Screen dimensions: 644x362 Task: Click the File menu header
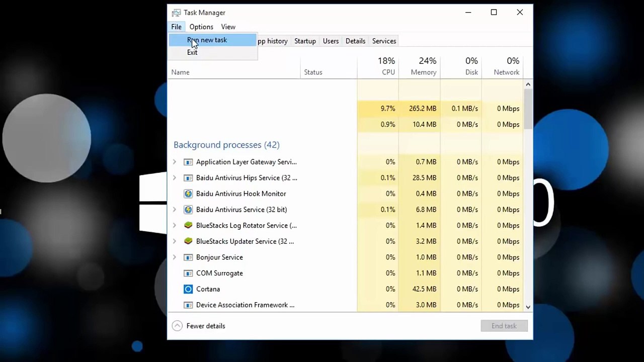click(176, 27)
